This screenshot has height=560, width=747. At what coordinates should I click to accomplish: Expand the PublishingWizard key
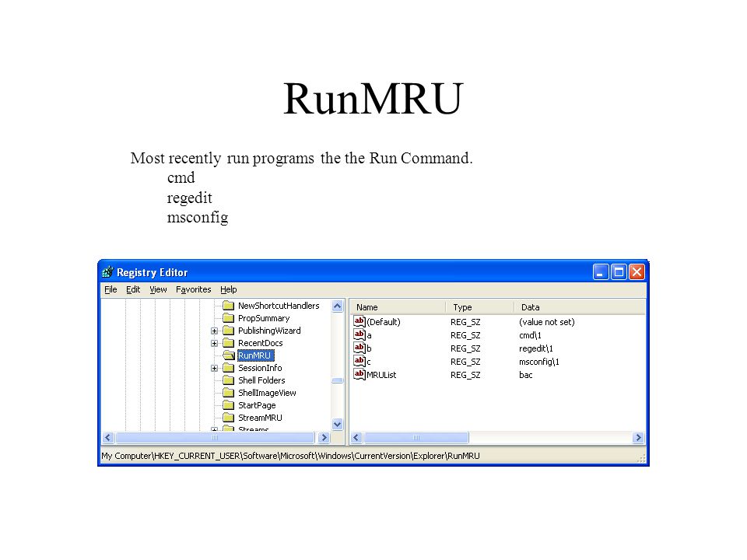coord(215,331)
